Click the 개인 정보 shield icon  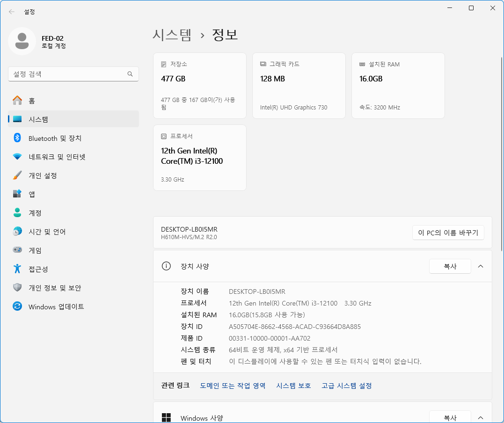(x=17, y=287)
